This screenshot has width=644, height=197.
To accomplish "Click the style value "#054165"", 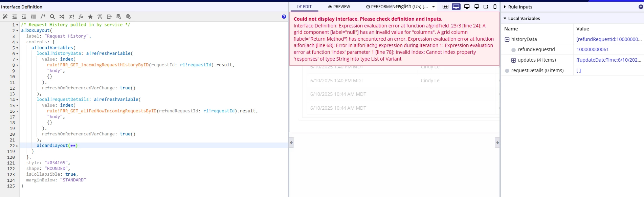I will click(56, 162).
